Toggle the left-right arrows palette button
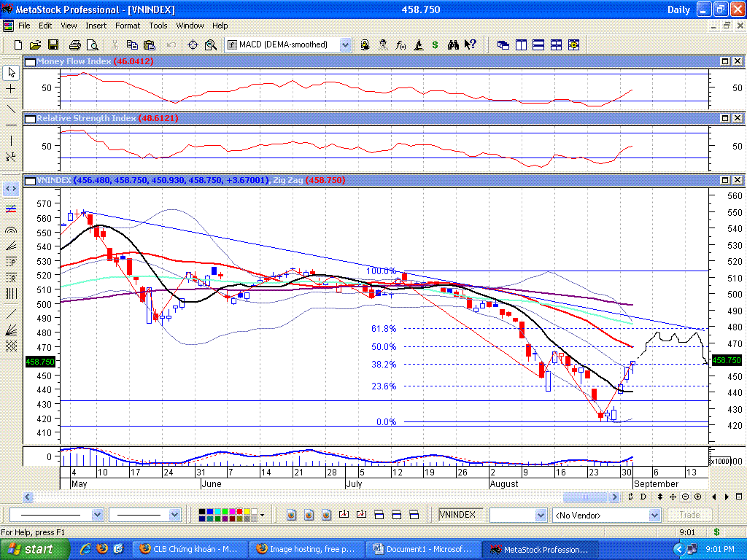This screenshot has height=560, width=747. [x=11, y=189]
